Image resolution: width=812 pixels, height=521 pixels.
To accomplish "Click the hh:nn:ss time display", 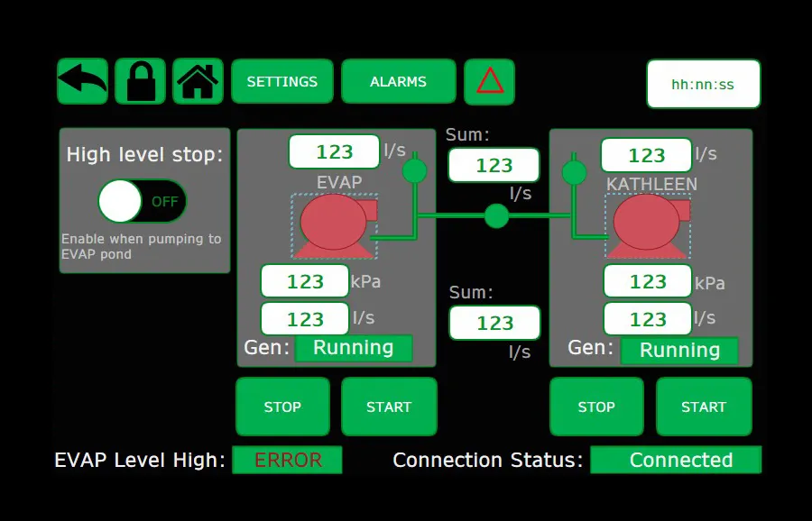I will point(704,83).
